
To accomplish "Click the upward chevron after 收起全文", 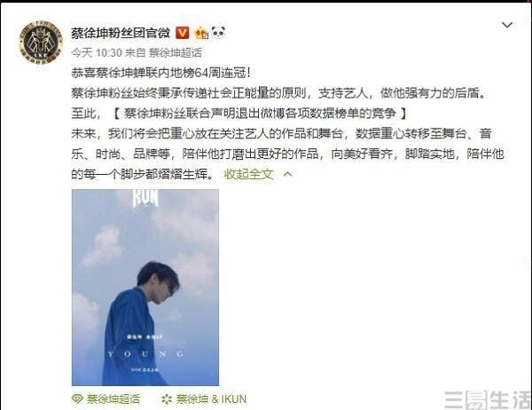I will coord(287,174).
